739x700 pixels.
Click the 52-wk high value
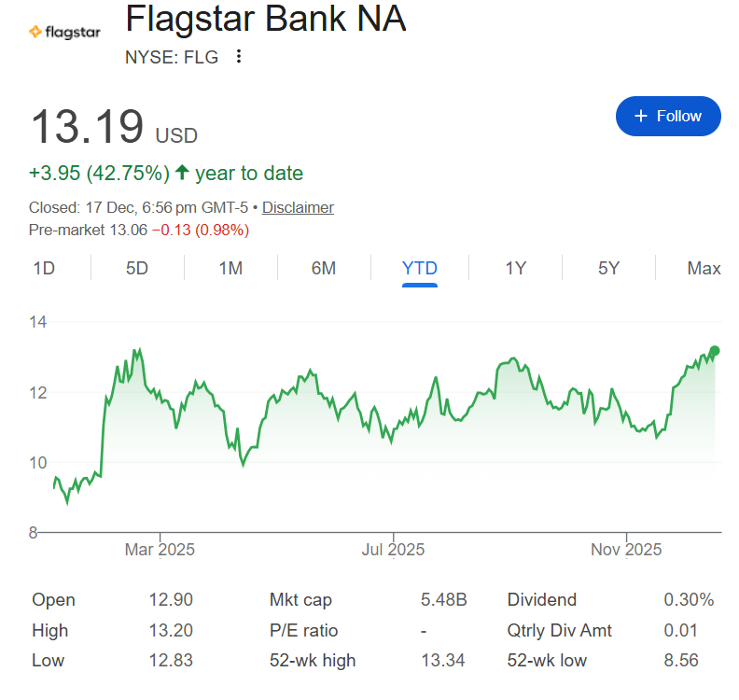(x=444, y=661)
